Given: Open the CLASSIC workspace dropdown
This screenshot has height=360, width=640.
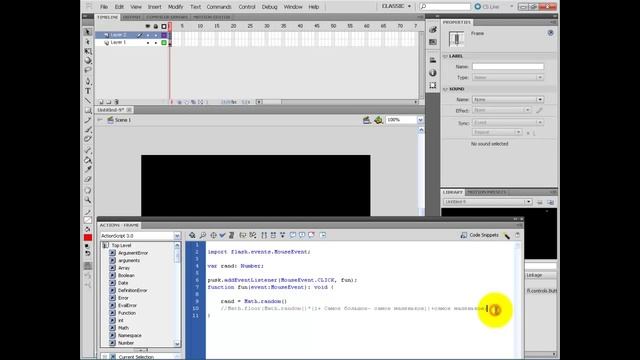Looking at the screenshot, I should tap(396, 7).
